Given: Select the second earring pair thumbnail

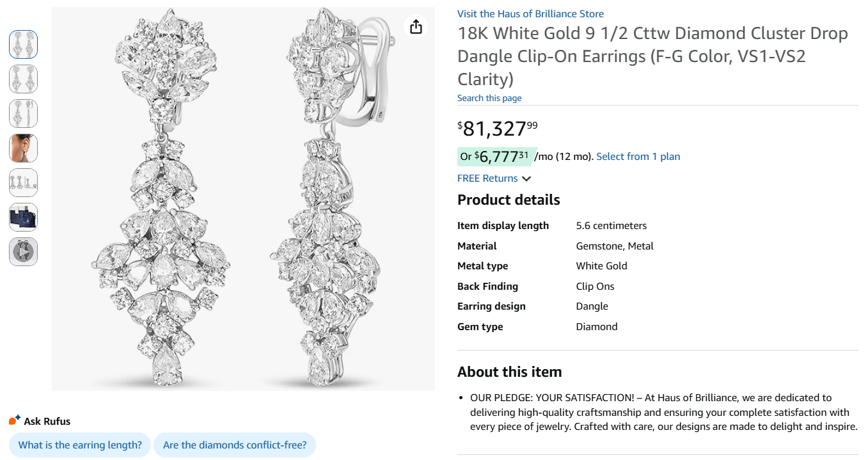Looking at the screenshot, I should (x=23, y=79).
